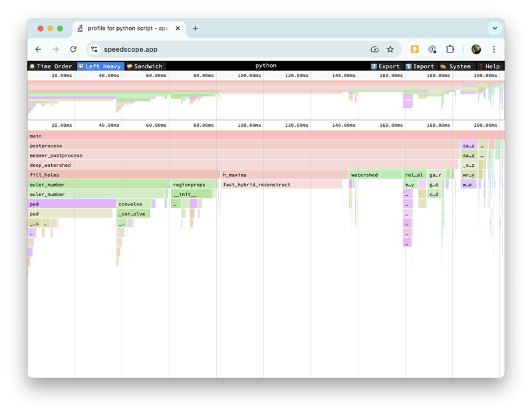Select the _s…z frame
Viewport: 532px width, 414px height.
click(x=469, y=165)
